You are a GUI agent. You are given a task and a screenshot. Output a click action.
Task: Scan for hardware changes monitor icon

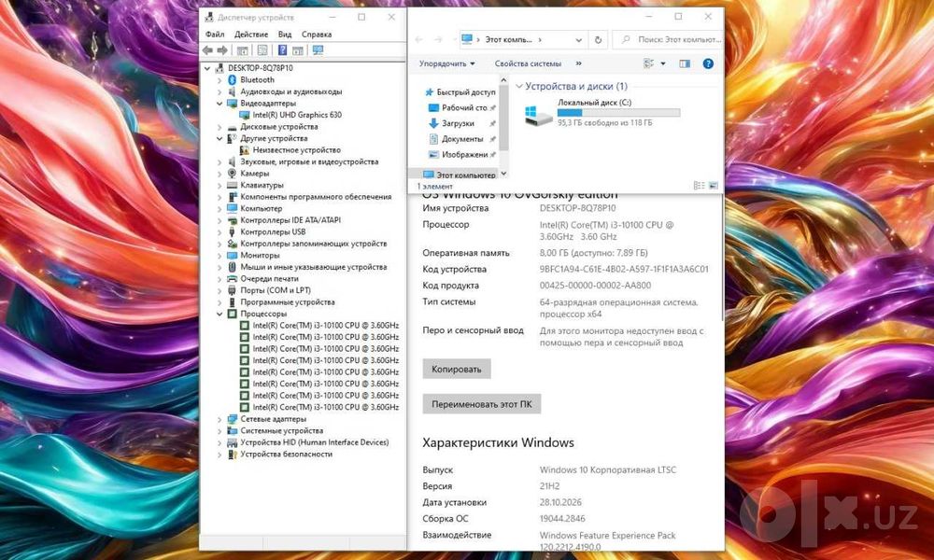coord(318,50)
